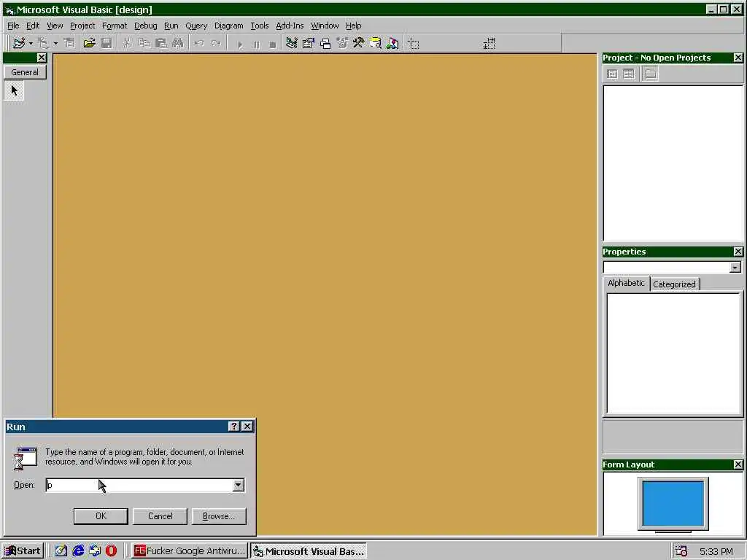Viewport: 747px width, 560px height.
Task: Click the monitor preview in Form Layout
Action: tap(673, 505)
